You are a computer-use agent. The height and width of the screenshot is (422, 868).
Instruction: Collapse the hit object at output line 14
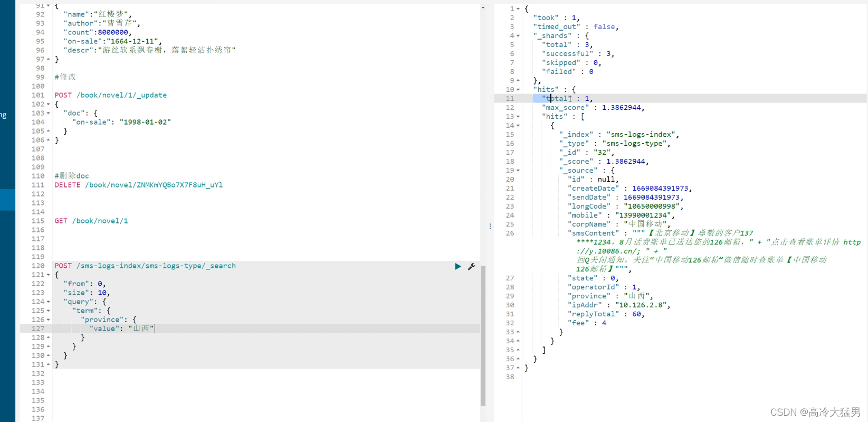518,125
